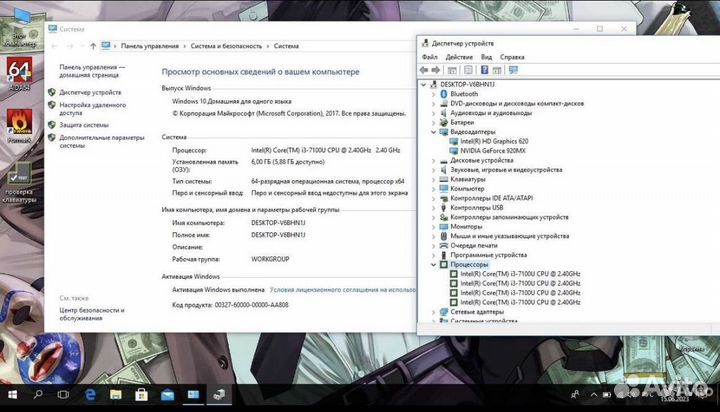720x412 pixels.
Task: Show hidden tray icons chevron
Action: click(x=594, y=395)
